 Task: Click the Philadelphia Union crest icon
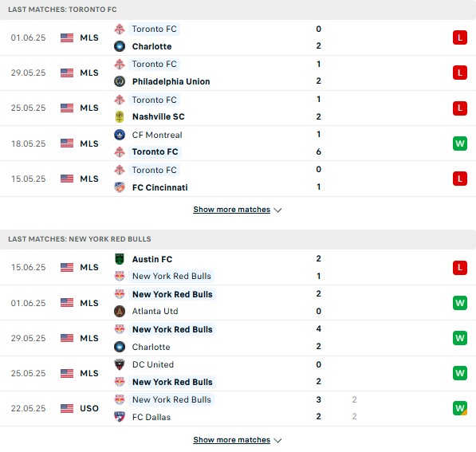point(120,81)
